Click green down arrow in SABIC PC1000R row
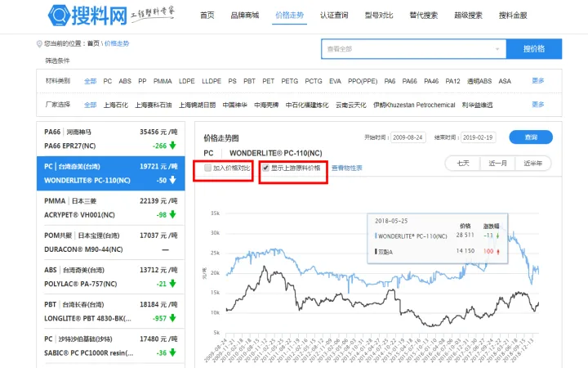This screenshot has height=368, width=588. click(172, 352)
